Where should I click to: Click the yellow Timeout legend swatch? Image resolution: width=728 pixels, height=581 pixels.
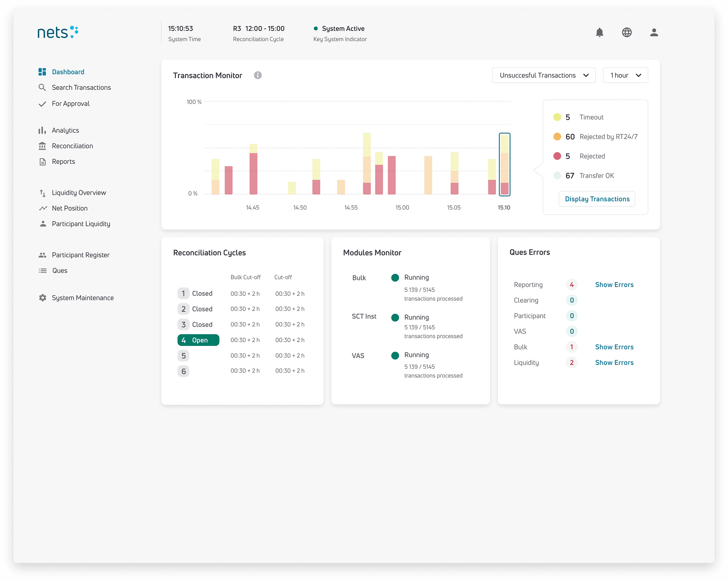(557, 117)
